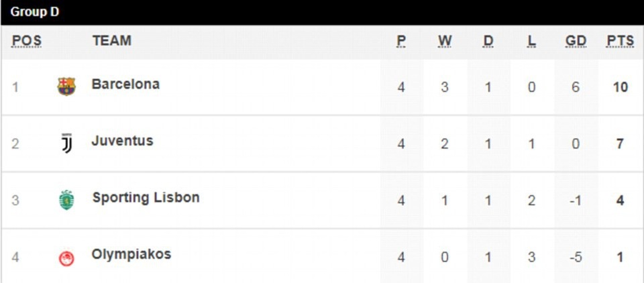Sort by the D (draws) column header
Screen dimensions: 644x283
coord(488,41)
